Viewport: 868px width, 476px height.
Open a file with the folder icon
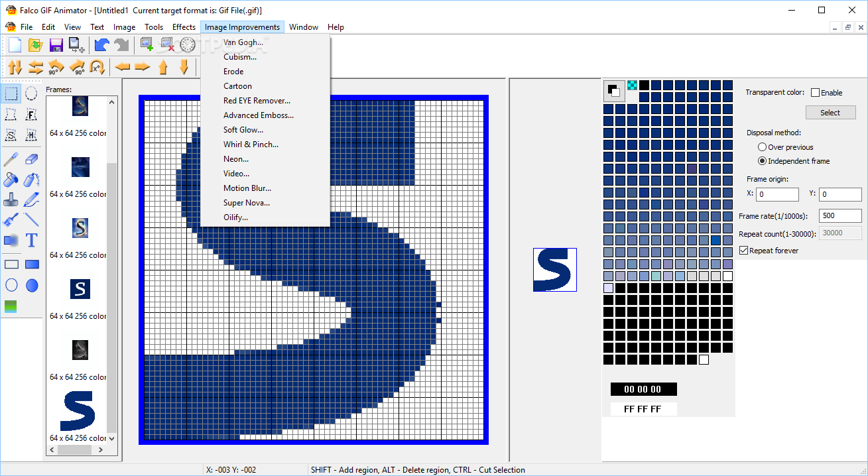[35, 45]
